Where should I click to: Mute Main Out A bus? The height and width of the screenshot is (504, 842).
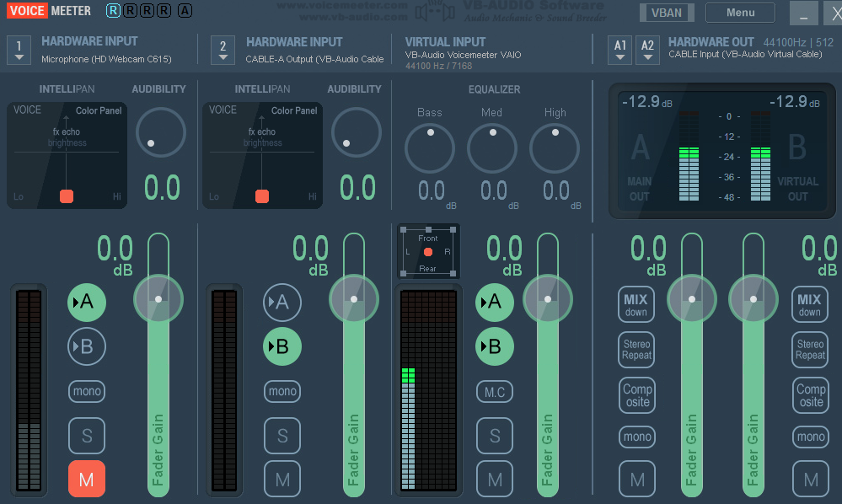[x=637, y=479]
